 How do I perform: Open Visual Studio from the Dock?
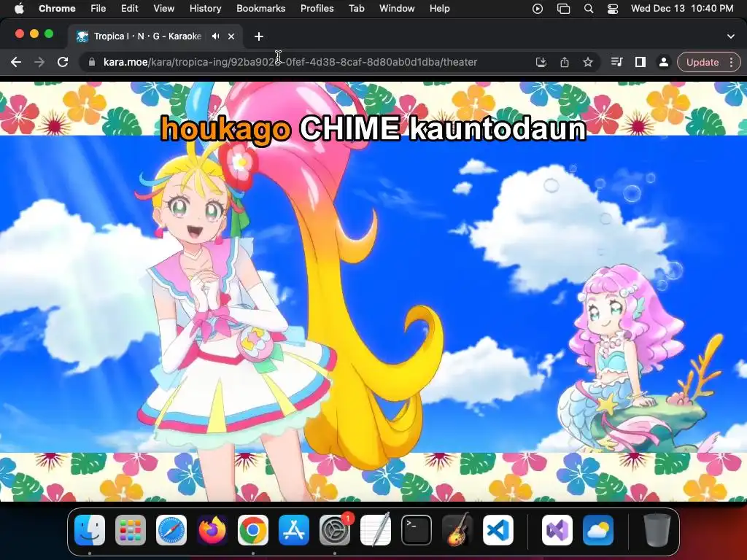tap(557, 529)
